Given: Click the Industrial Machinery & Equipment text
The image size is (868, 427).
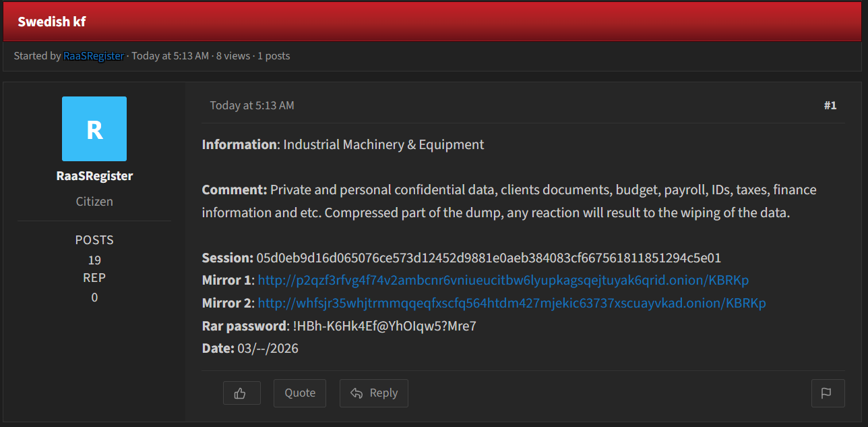Looking at the screenshot, I should click(384, 145).
